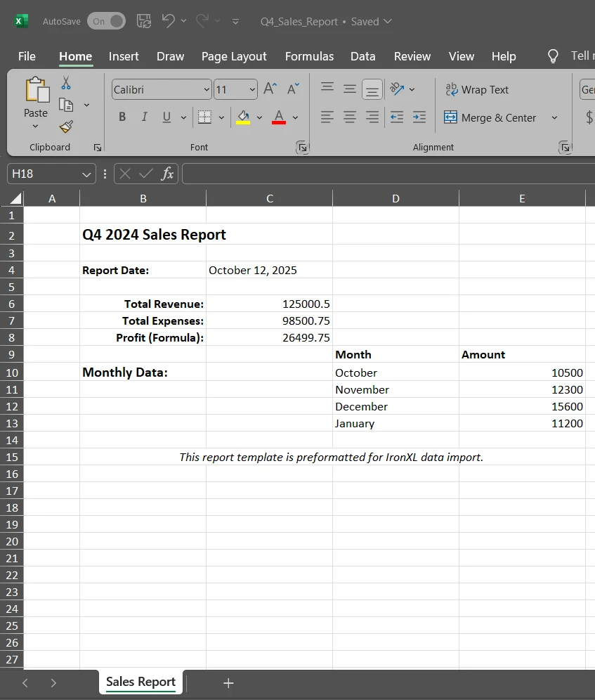Viewport: 595px width, 700px height.
Task: Apply the yellow fill color
Action: [243, 117]
